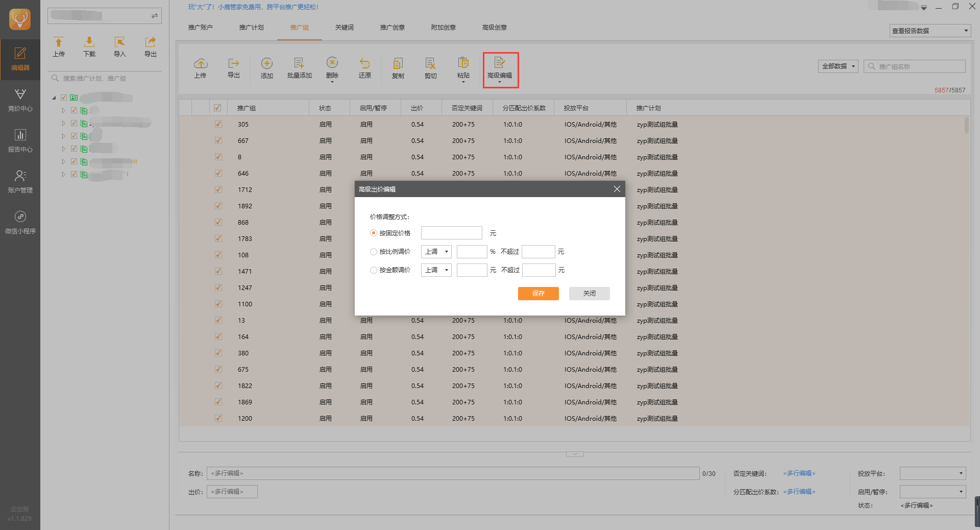Open the 启用/暂停 dropdown in bottom panel
This screenshot has width=980, height=530.
(x=933, y=492)
